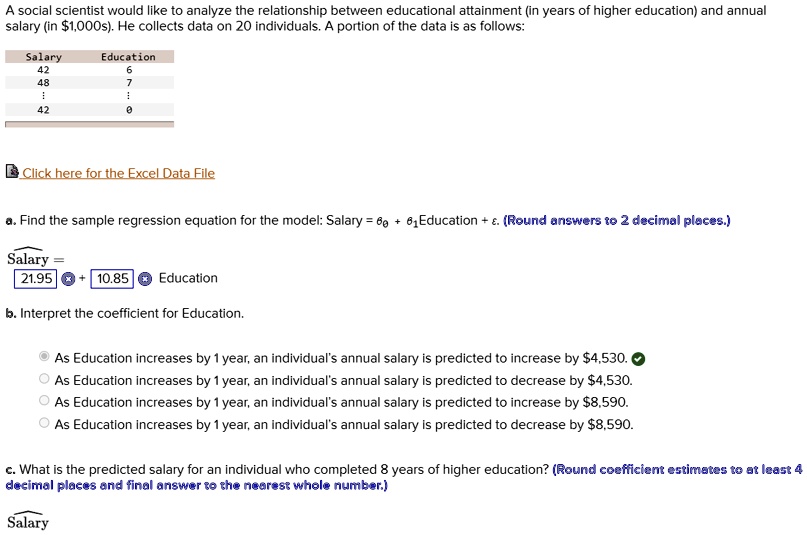Click the blue "Round answers to 2 decimal places" note

617,220
